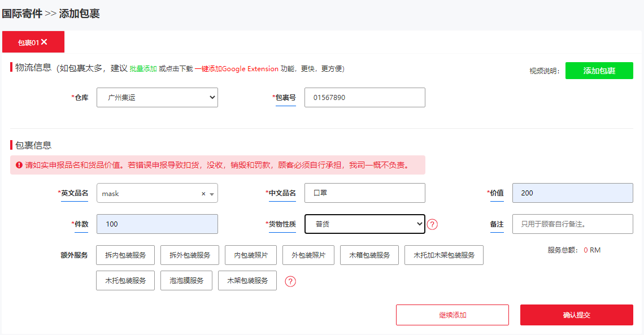The width and height of the screenshot is (644, 335).
Task: Toggle the 外包装照片 service
Action: tap(308, 255)
